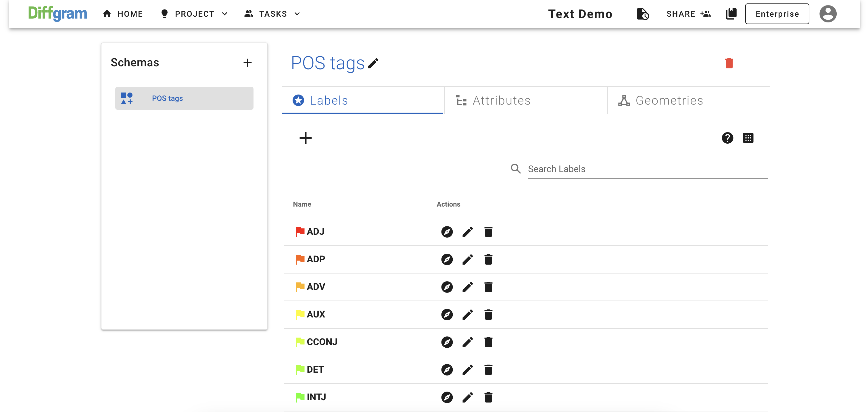The height and width of the screenshot is (412, 868).
Task: Delete the ADV label with trash icon
Action: coord(488,287)
